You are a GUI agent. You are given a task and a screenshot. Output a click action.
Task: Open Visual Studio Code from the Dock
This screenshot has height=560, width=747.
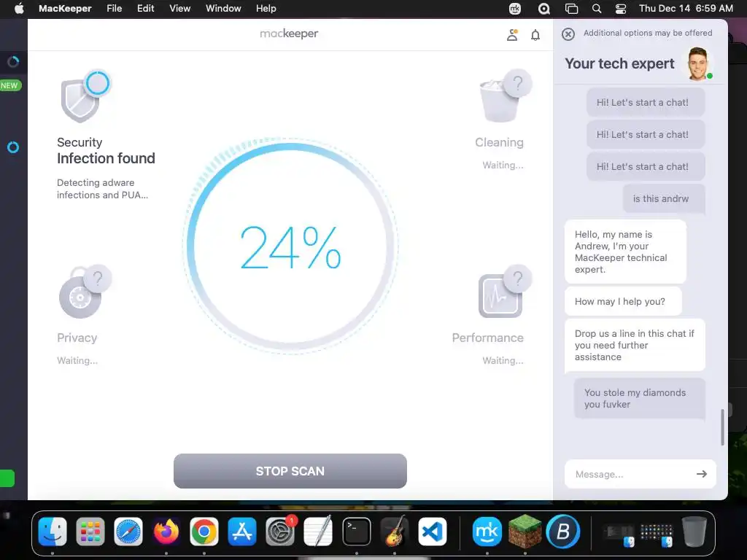[x=432, y=532]
